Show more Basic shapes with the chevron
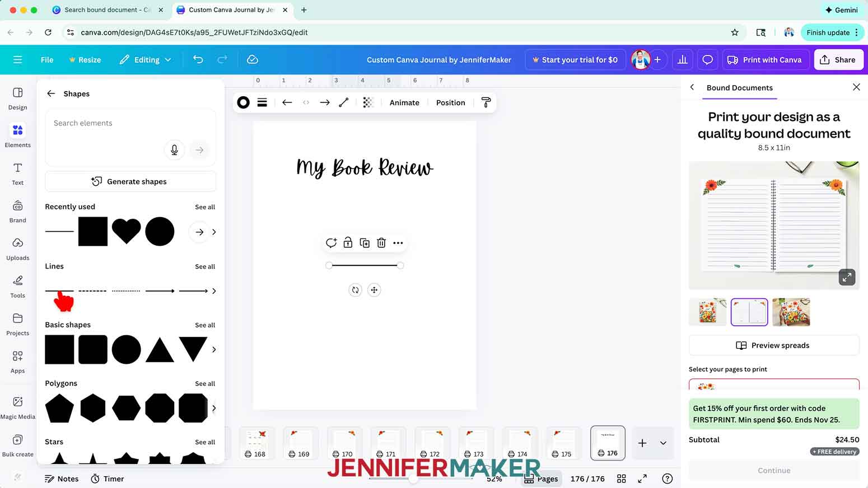868x488 pixels. (214, 350)
